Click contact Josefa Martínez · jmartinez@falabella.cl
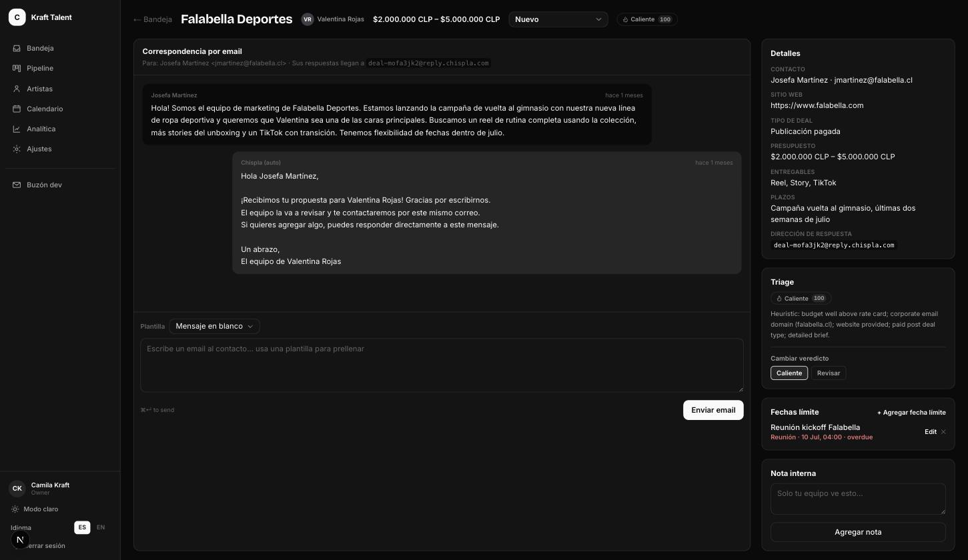Viewport: 968px width, 560px height. tap(841, 80)
